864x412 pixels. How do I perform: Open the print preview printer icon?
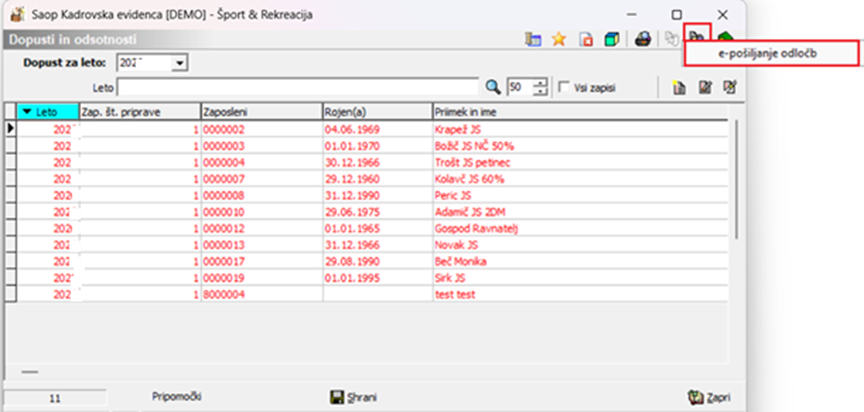point(643,40)
